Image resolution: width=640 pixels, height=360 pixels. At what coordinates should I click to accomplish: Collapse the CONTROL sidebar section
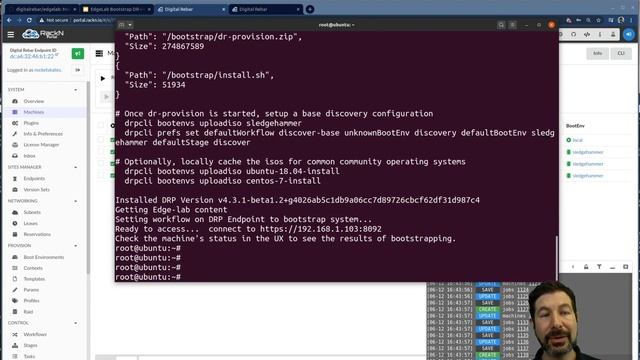(76, 323)
